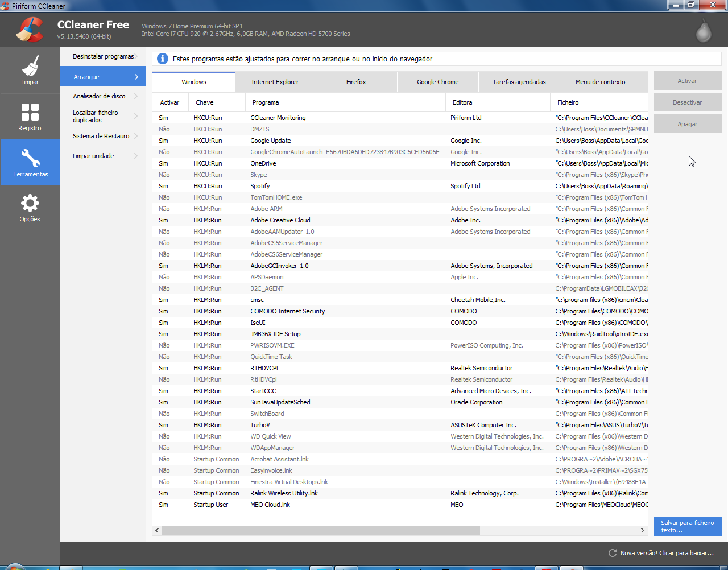
Task: Select the GoogleChromeAutoLaunch entry
Action: [x=400, y=152]
